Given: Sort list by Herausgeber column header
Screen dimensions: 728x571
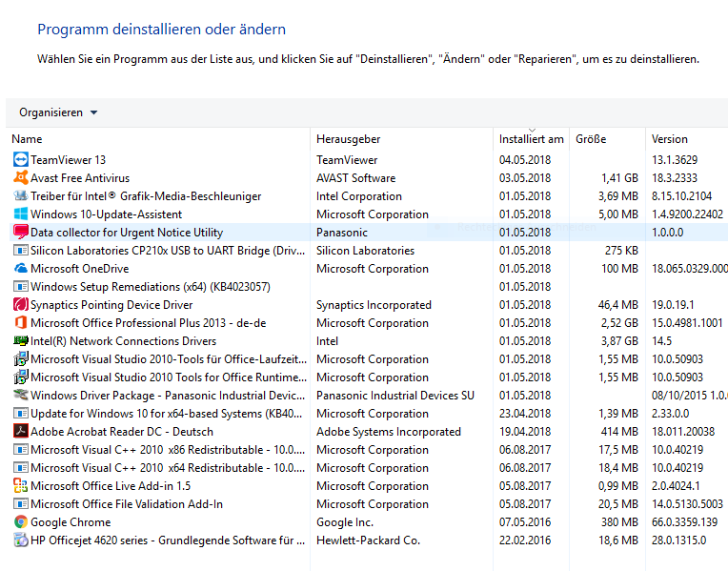Looking at the screenshot, I should tap(348, 139).
